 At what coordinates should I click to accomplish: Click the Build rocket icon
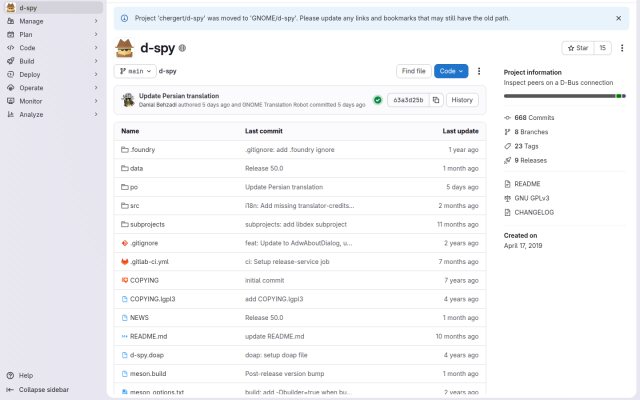(11, 61)
